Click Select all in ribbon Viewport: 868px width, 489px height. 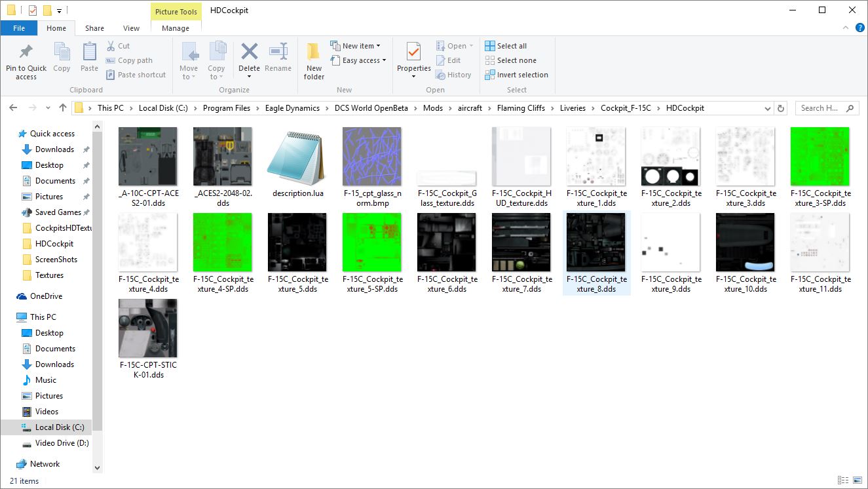pos(506,46)
